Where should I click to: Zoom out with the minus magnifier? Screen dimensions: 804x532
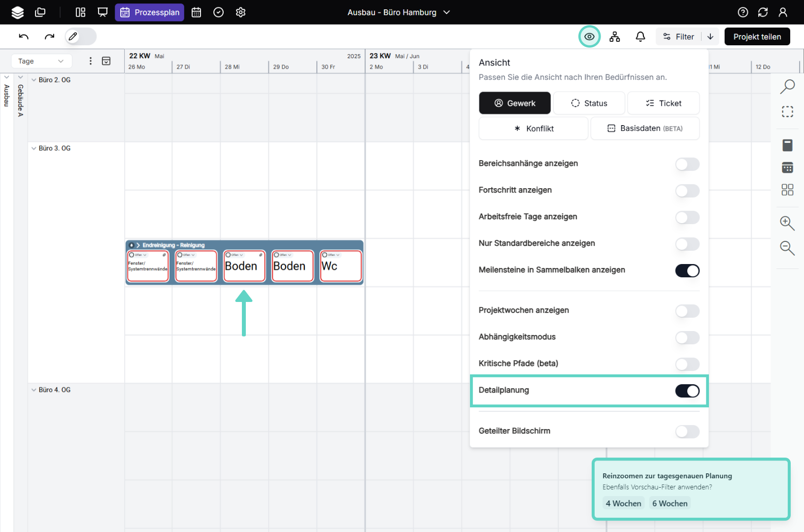click(787, 248)
